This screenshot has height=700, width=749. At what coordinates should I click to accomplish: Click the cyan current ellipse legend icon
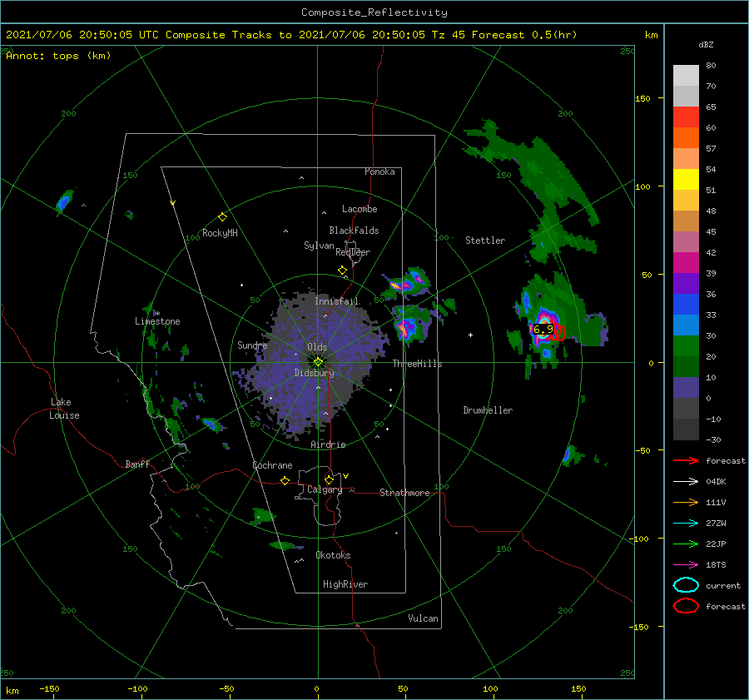click(x=686, y=585)
